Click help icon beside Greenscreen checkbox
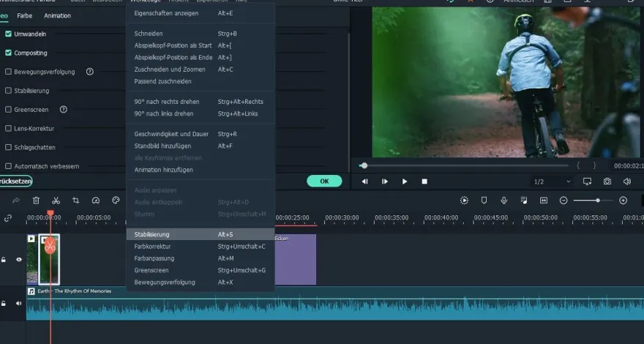 click(63, 109)
